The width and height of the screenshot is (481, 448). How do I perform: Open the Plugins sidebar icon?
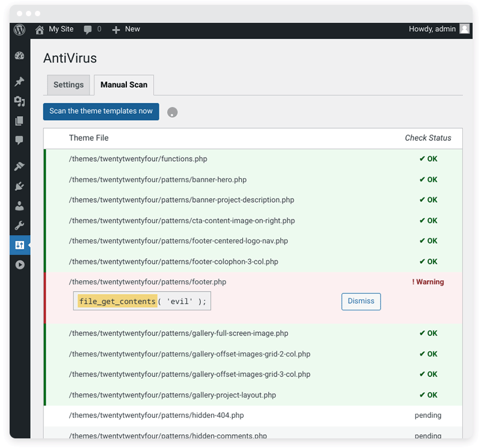point(20,186)
